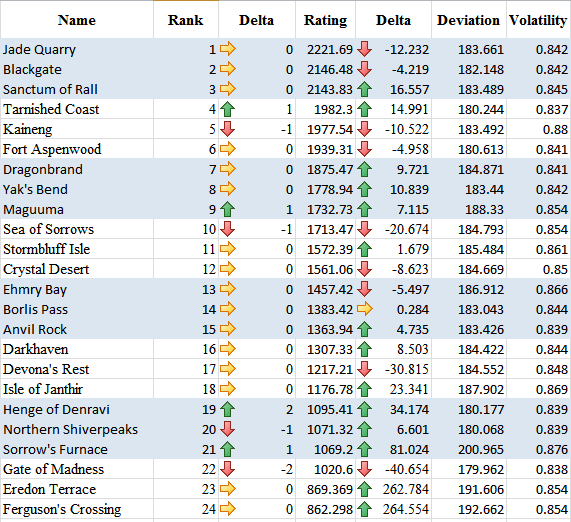
Task: Select the Volatility column header
Action: (x=538, y=20)
